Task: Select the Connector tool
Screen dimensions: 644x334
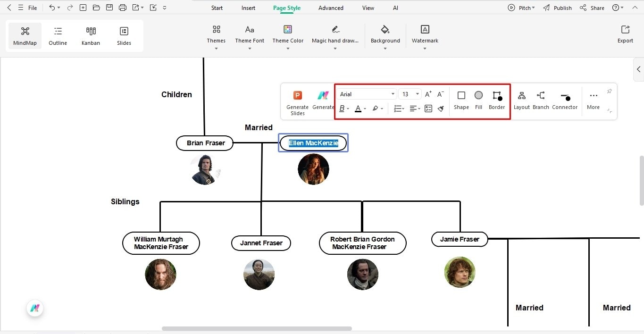Action: click(565, 99)
